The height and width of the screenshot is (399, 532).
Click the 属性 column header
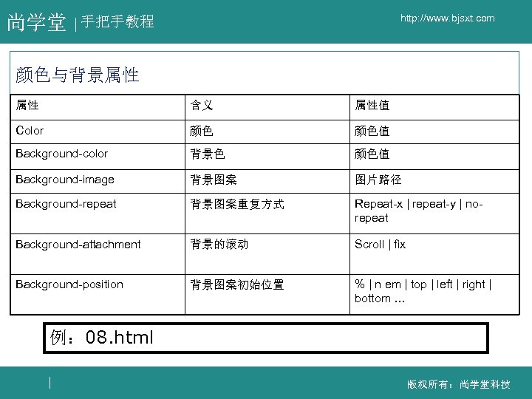tap(98, 107)
